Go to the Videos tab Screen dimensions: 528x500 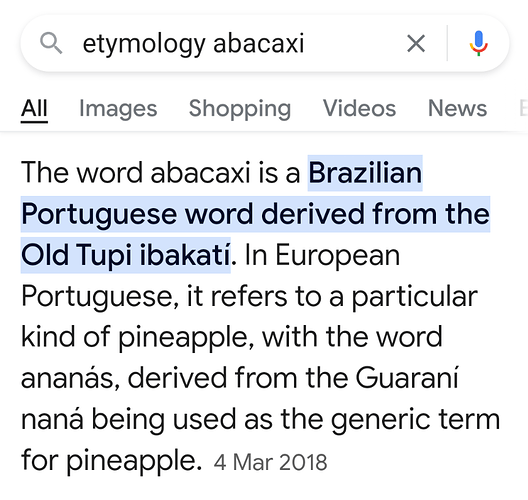[359, 108]
